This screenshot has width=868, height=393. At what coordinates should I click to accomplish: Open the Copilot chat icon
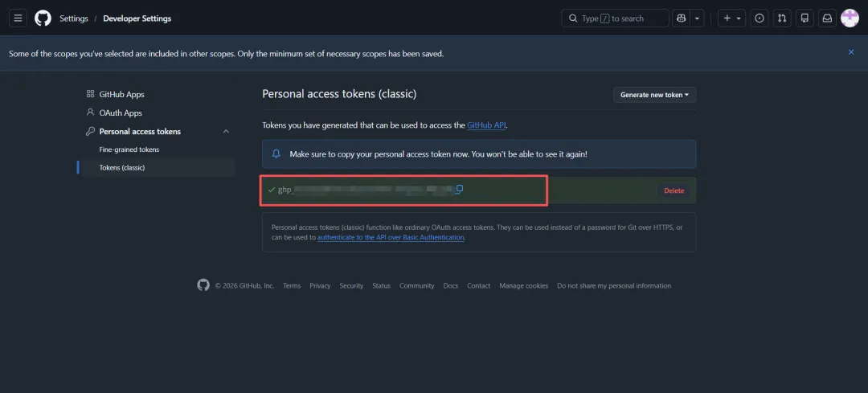pos(681,18)
